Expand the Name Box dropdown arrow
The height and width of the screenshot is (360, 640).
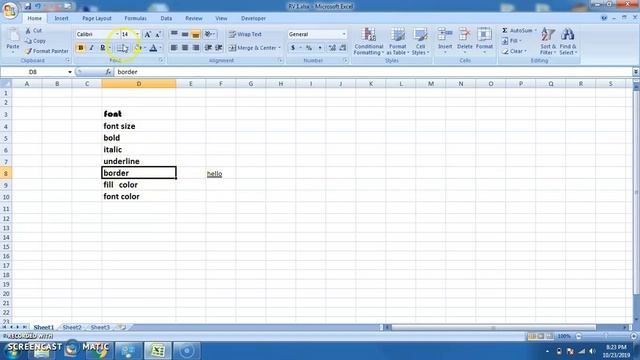(70, 72)
